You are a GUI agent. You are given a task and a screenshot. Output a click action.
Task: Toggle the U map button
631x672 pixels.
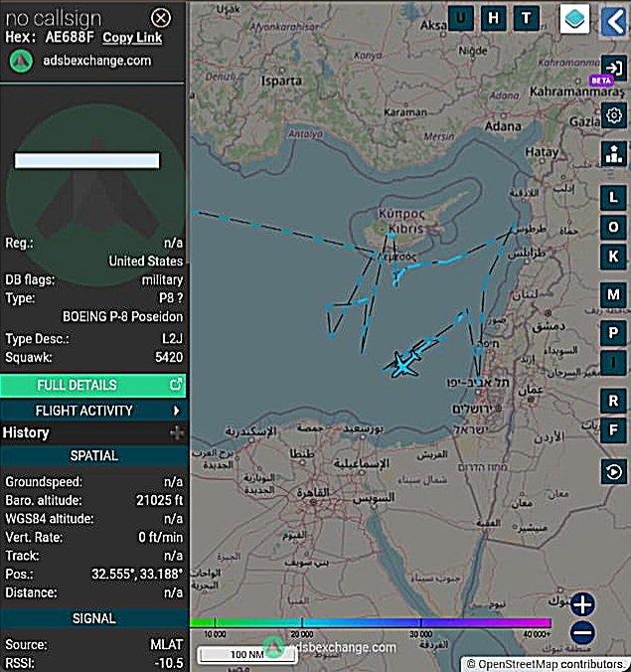point(461,18)
